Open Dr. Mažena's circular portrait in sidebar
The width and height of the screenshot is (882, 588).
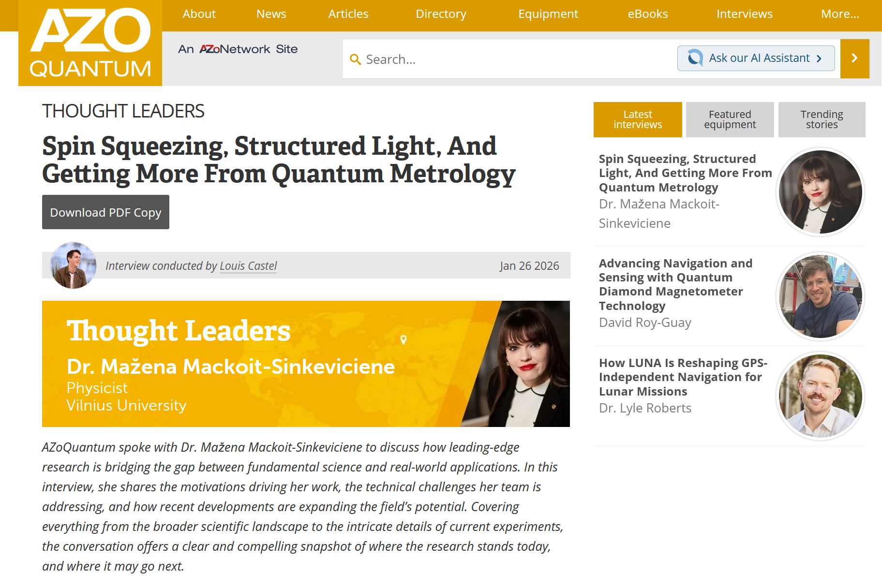820,191
